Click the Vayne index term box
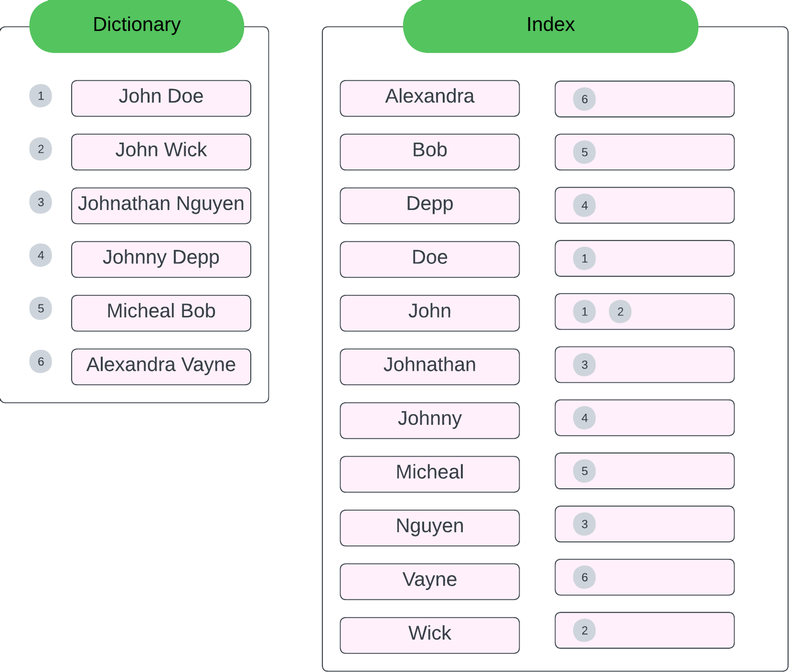 (x=429, y=582)
